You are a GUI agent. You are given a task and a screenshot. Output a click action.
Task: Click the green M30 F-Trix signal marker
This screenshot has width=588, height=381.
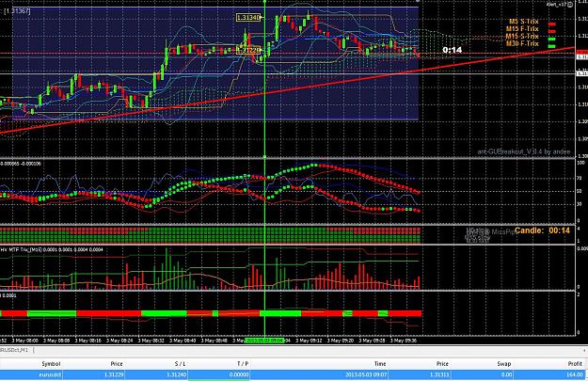(552, 46)
